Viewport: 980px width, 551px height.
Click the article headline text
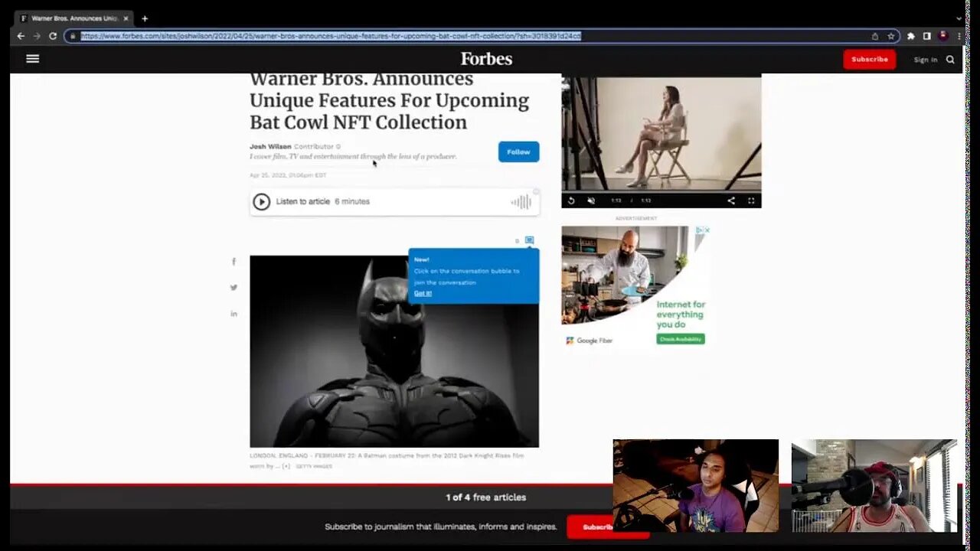tap(389, 100)
